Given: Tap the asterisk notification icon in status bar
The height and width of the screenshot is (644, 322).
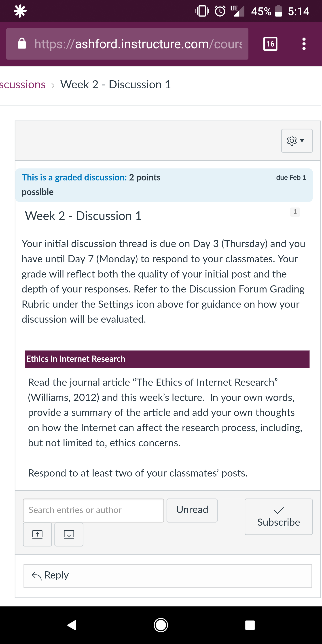Looking at the screenshot, I should tap(20, 11).
